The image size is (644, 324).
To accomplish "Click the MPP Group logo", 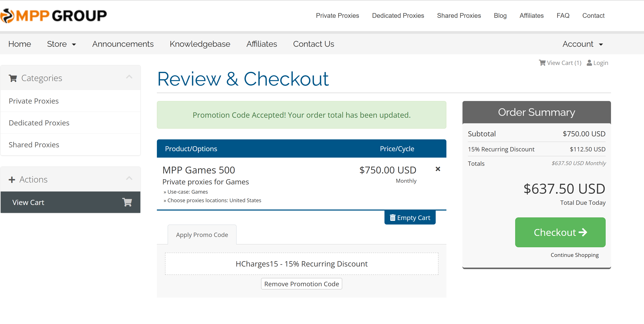I will coord(54,15).
